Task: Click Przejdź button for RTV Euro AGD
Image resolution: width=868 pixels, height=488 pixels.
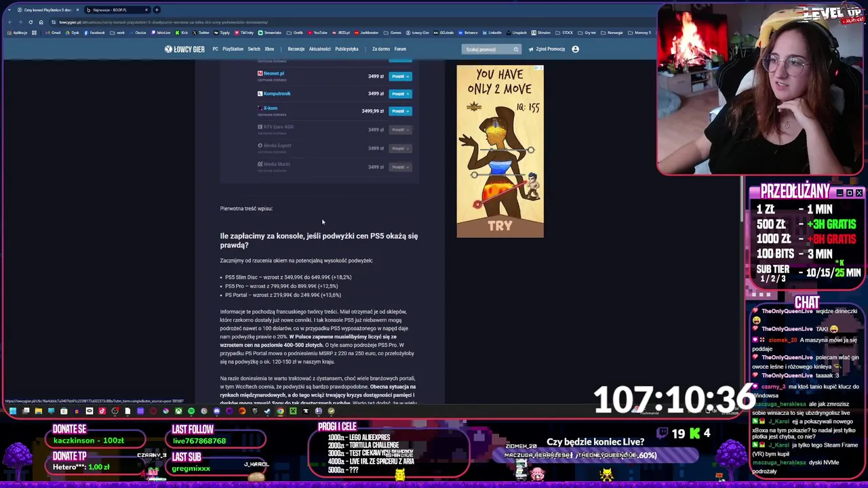Action: click(400, 129)
